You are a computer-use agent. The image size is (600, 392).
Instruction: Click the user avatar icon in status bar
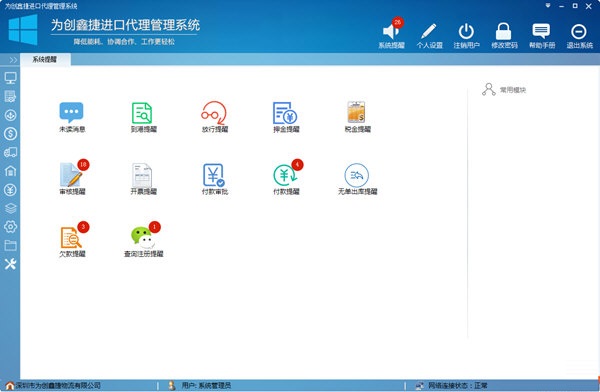point(172,385)
